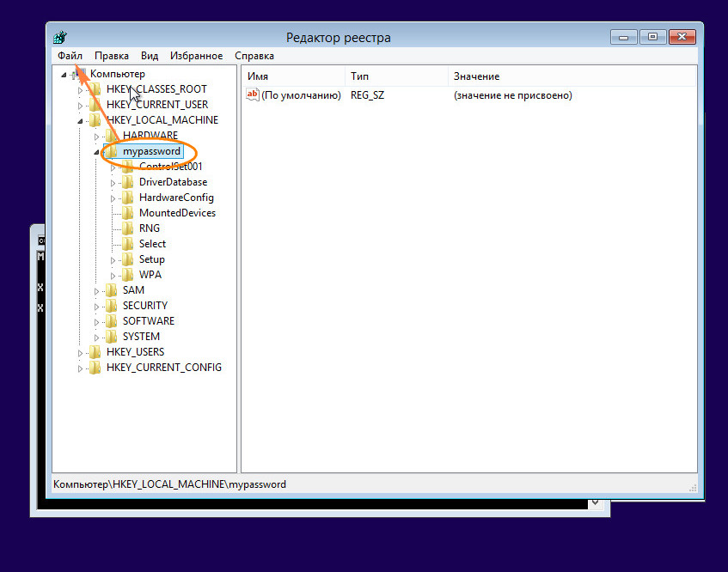The width and height of the screenshot is (728, 572).
Task: Expand the DriverDatabase node arrow
Action: (x=113, y=183)
